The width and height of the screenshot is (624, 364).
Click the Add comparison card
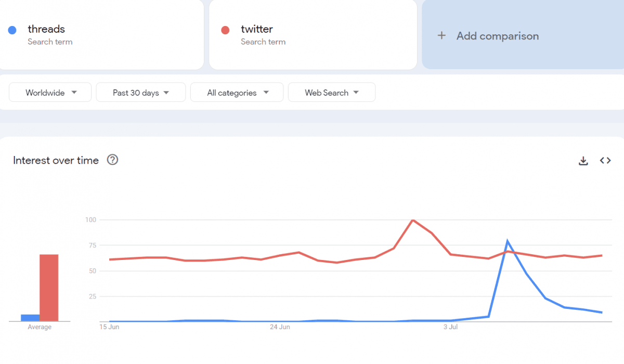coord(523,34)
